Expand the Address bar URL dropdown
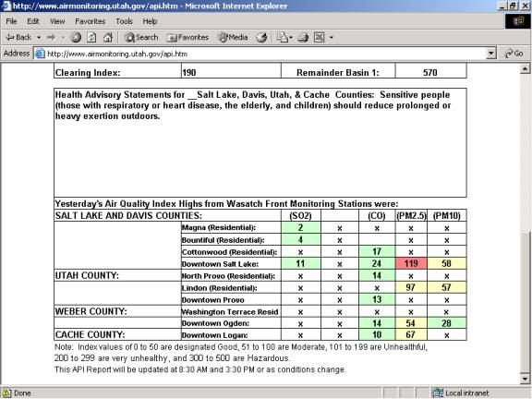The image size is (532, 399). [491, 54]
